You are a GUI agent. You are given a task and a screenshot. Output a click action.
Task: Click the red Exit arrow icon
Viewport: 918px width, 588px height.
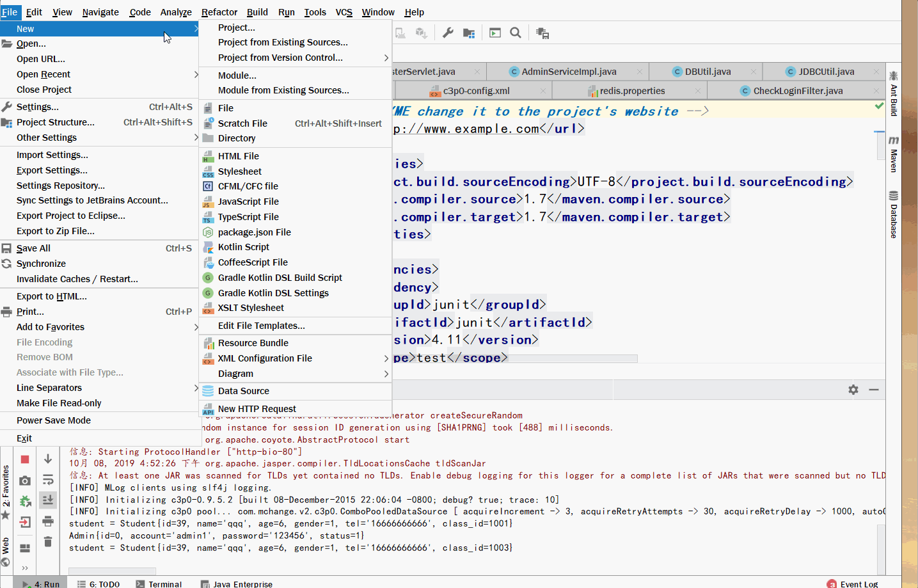[x=25, y=522]
